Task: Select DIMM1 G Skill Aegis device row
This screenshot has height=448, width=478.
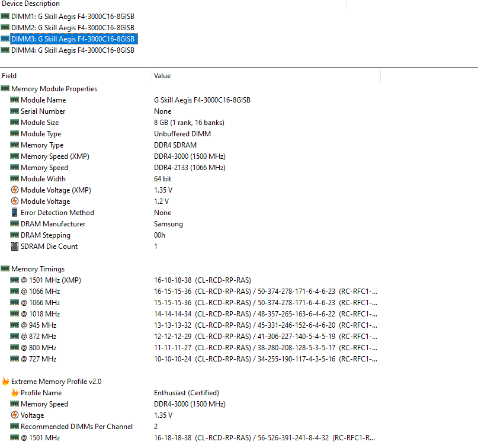Action: click(73, 17)
